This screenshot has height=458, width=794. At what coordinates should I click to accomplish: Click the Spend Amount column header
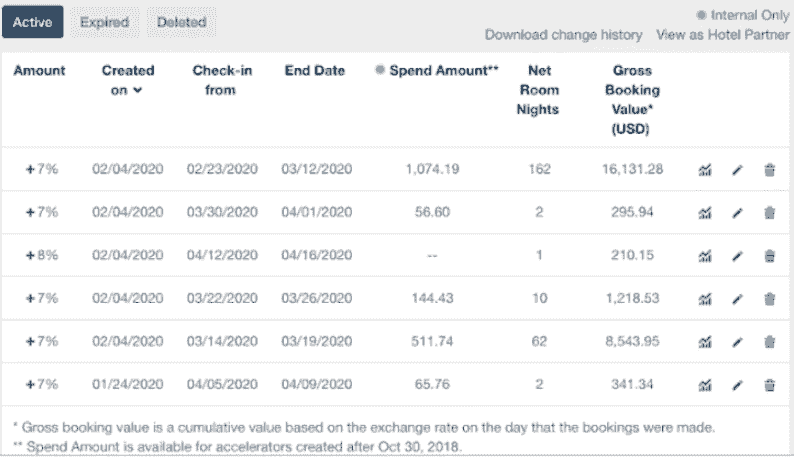pyautogui.click(x=443, y=71)
